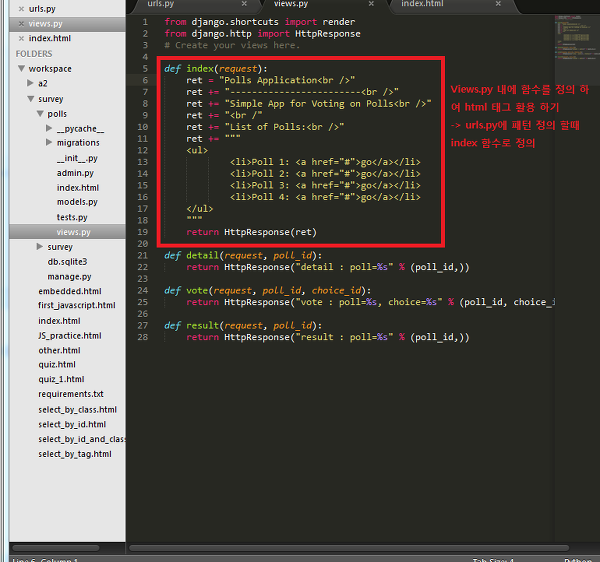Open other.html in sidebar
The width and height of the screenshot is (600, 562).
click(59, 350)
